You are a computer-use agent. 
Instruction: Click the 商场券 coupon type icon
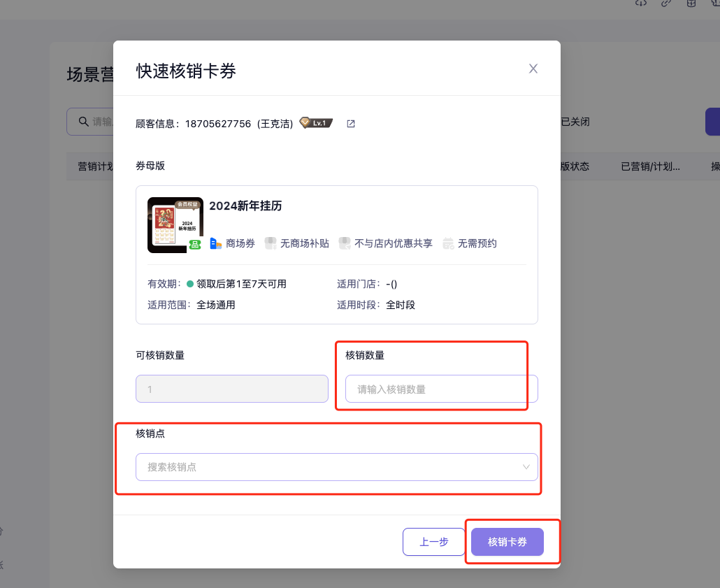[215, 243]
